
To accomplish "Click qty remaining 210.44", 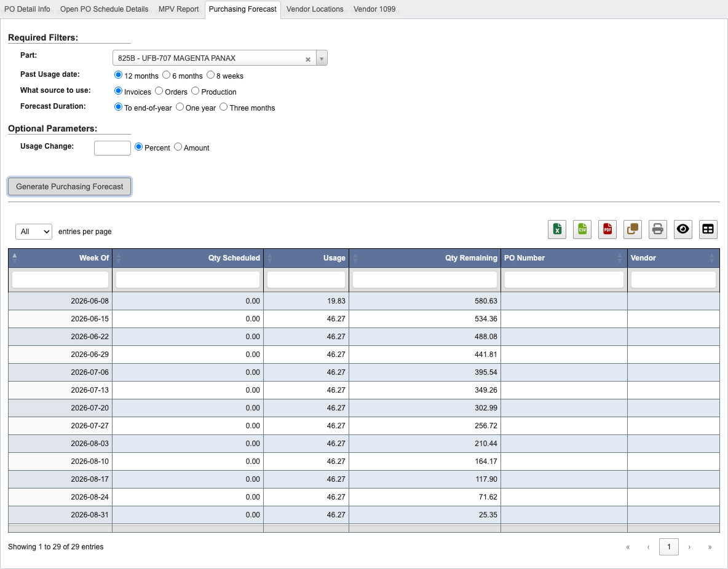I will pos(425,444).
